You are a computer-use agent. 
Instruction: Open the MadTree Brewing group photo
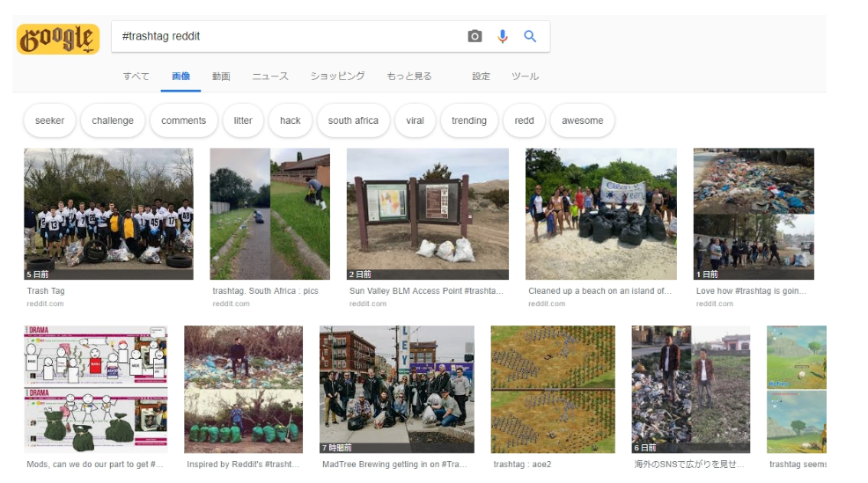click(396, 389)
